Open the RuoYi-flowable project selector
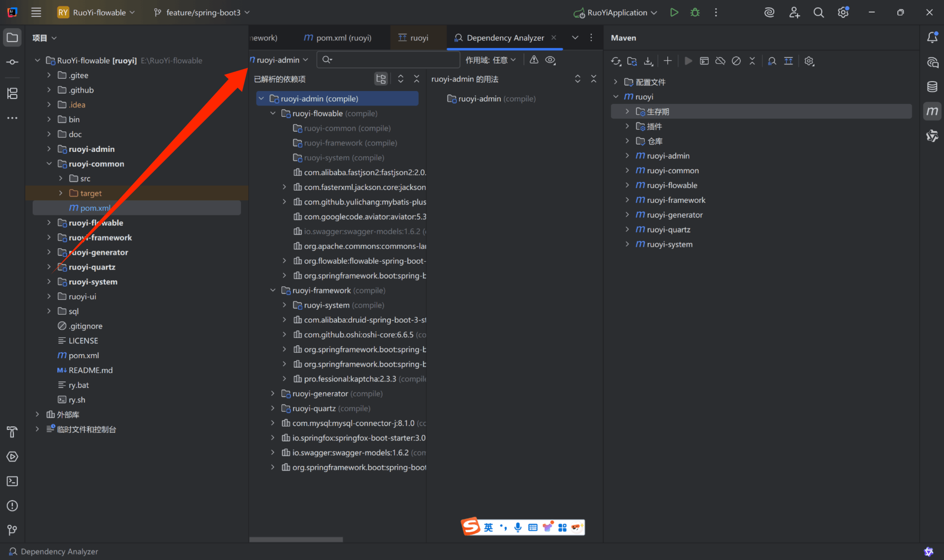944x560 pixels. (x=96, y=13)
